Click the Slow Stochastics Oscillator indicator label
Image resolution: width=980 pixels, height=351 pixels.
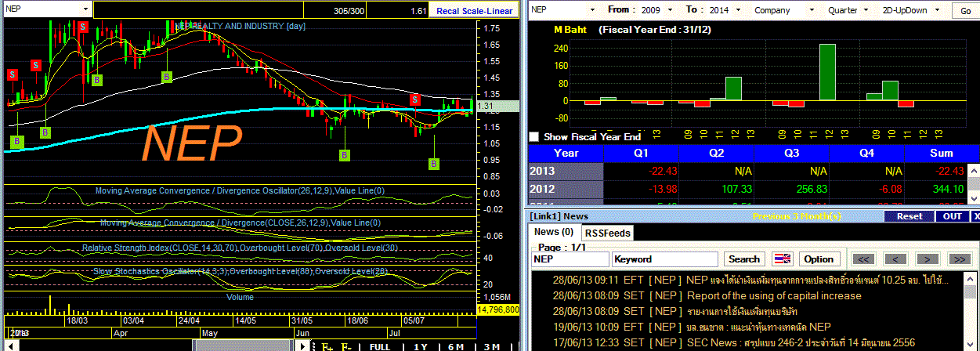(240, 270)
